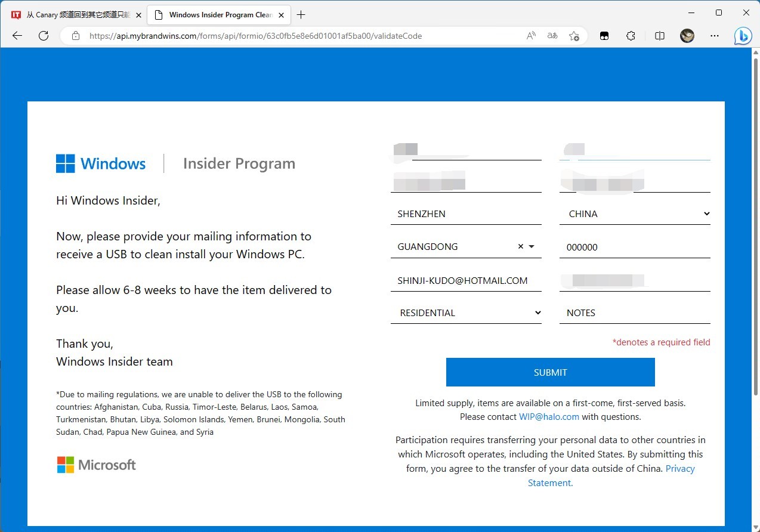Clear the GUANGDONG selection with X
Screen dimensions: 760x532
(x=520, y=247)
